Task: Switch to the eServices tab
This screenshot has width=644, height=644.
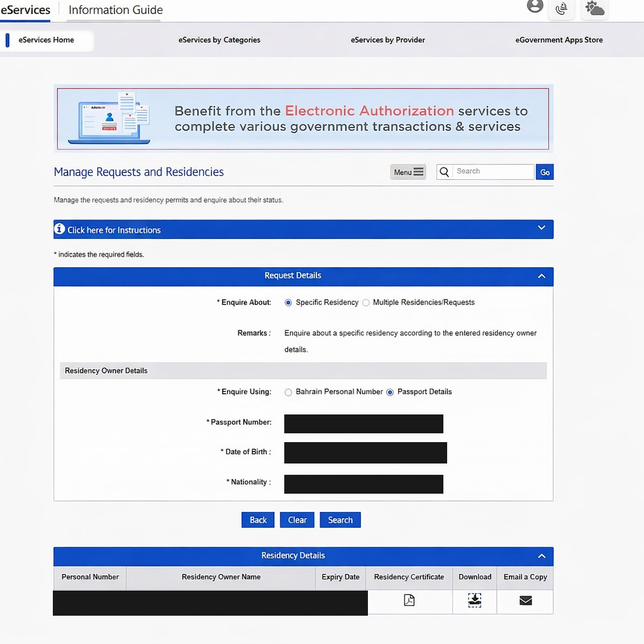Action: click(x=25, y=10)
